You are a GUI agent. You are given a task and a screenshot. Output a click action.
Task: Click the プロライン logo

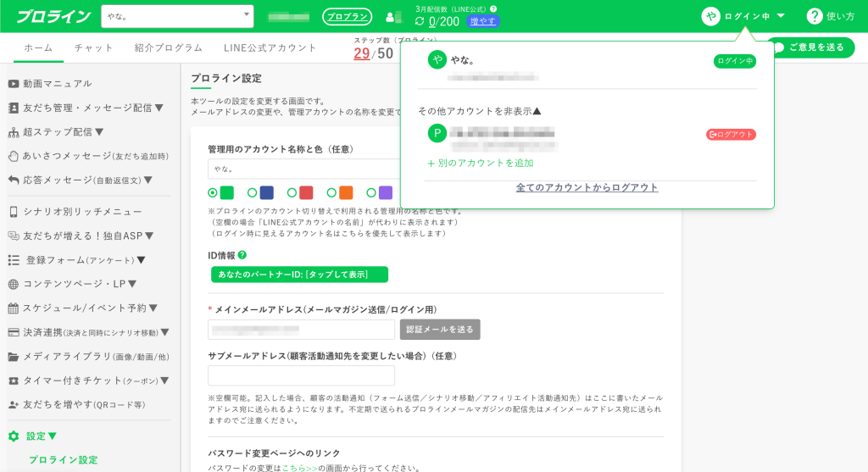click(x=53, y=17)
